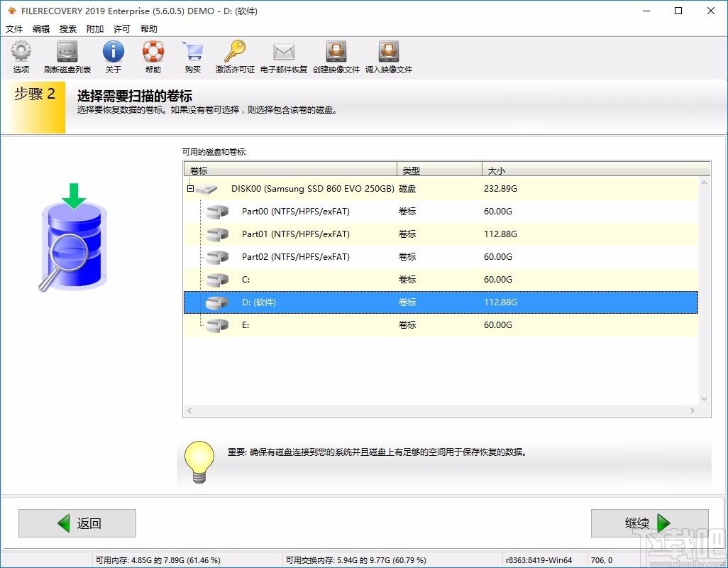Click the Part00 volume icon
This screenshot has height=568, width=728.
pyautogui.click(x=217, y=212)
